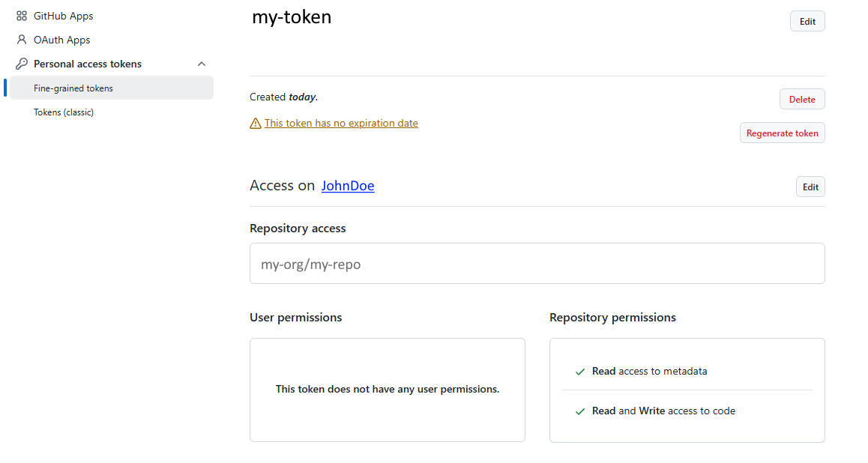The width and height of the screenshot is (868, 463).
Task: Edit the Access on JohnDoe section
Action: (810, 187)
